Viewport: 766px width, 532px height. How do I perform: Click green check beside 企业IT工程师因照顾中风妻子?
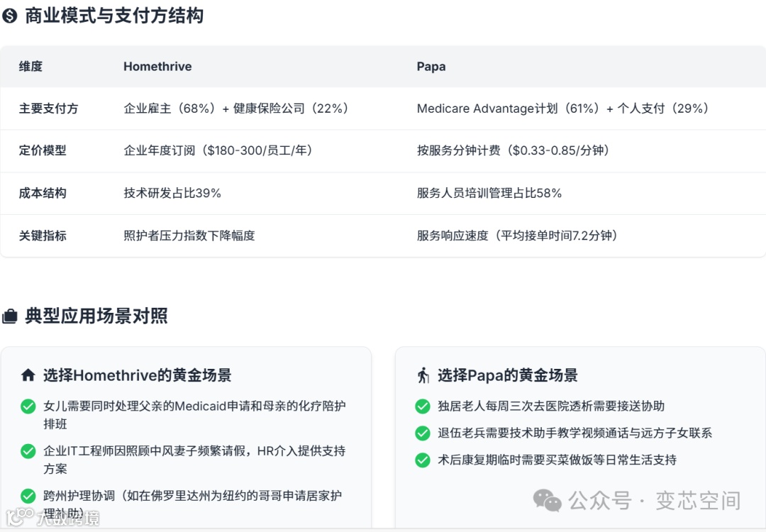tap(28, 451)
